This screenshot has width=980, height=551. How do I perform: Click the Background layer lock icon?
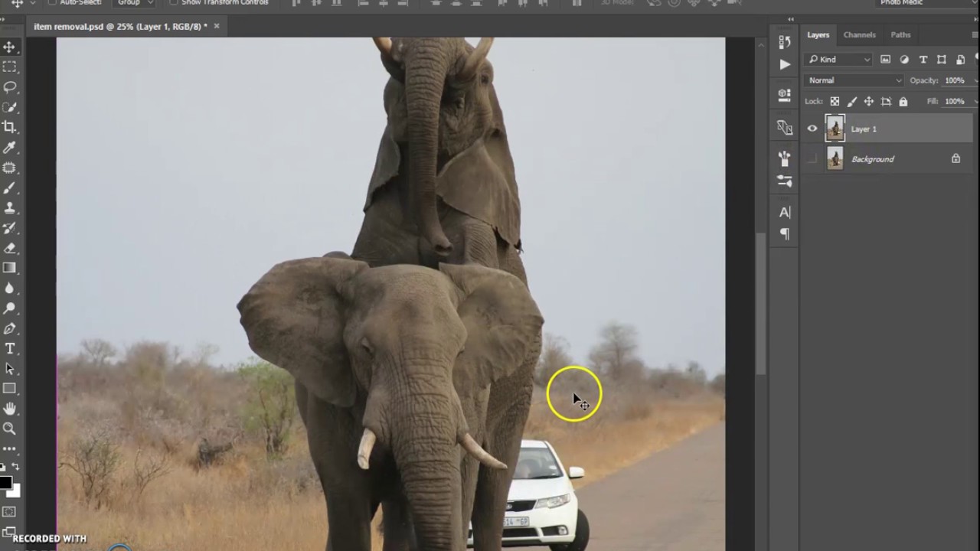[x=955, y=159]
